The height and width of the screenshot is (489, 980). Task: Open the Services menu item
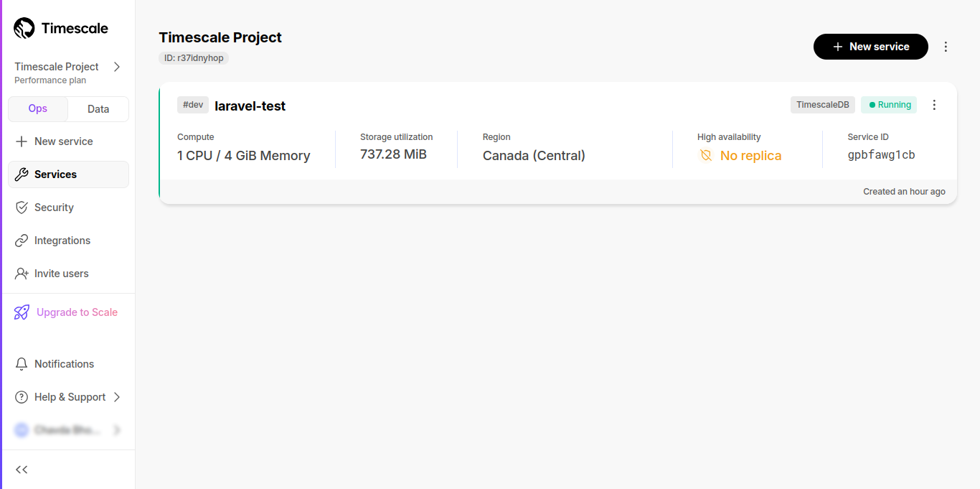[x=68, y=174]
